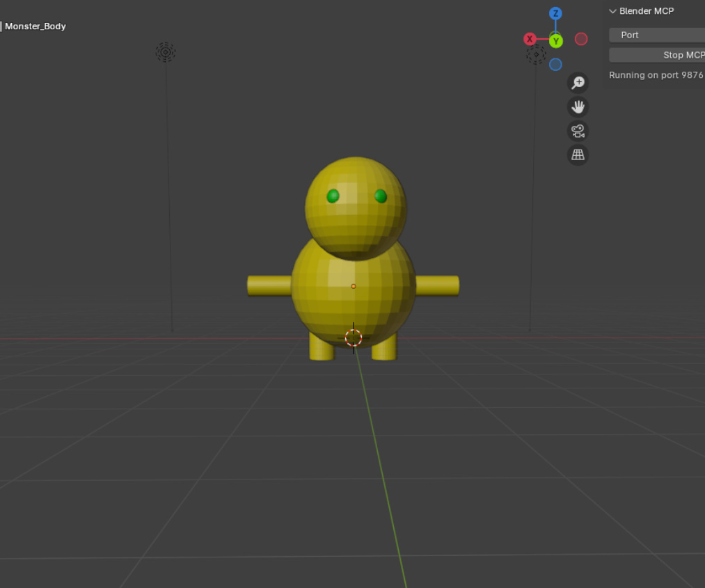
Task: Toggle the camera view icon
Action: (578, 131)
